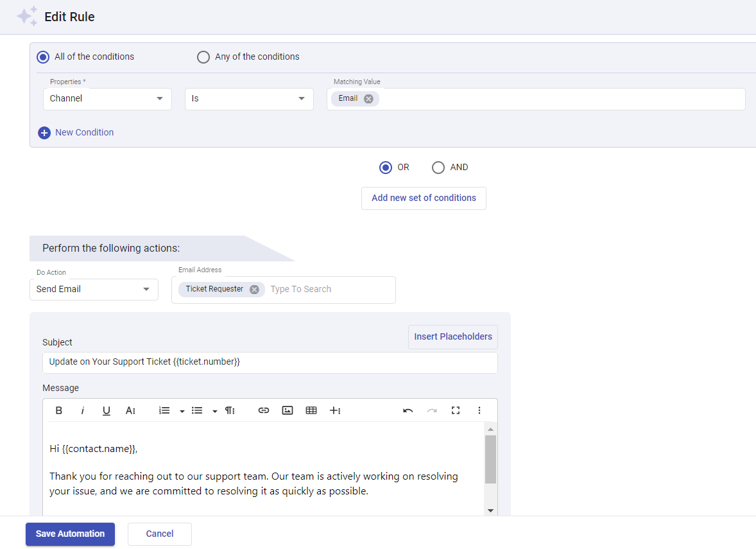This screenshot has width=756, height=549.
Task: Insert a table in the message editor
Action: pyautogui.click(x=311, y=410)
